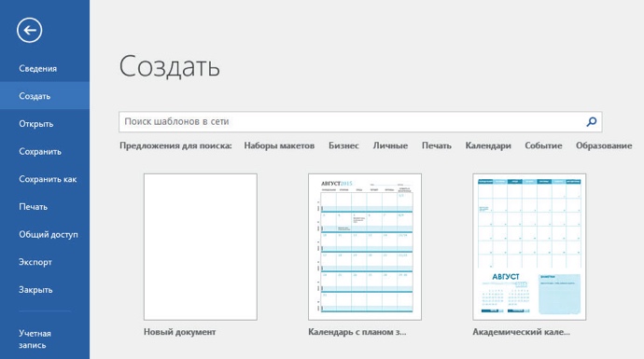Select Академический календарь template thumbnail
Image resolution: width=644 pixels, height=359 pixels.
coord(529,246)
